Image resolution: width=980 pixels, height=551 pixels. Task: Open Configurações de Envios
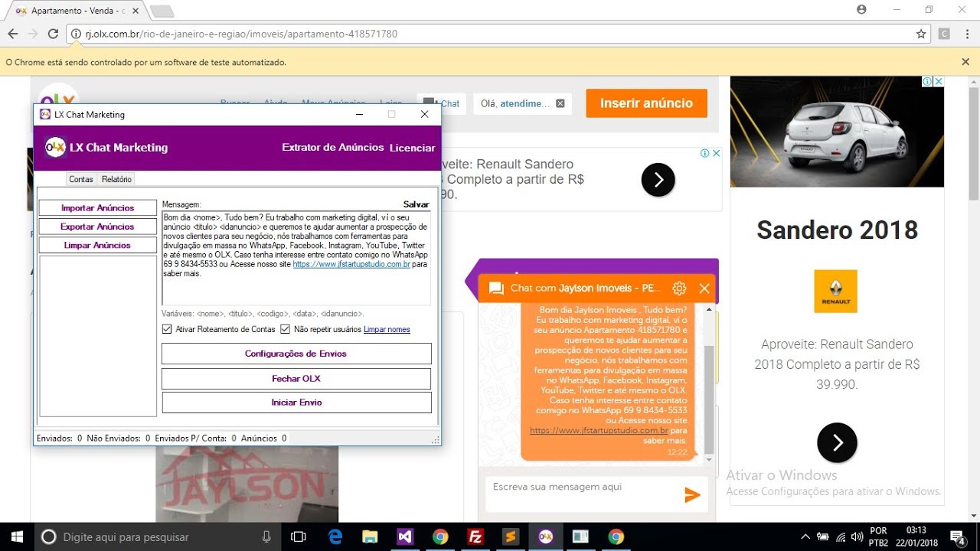click(x=296, y=354)
